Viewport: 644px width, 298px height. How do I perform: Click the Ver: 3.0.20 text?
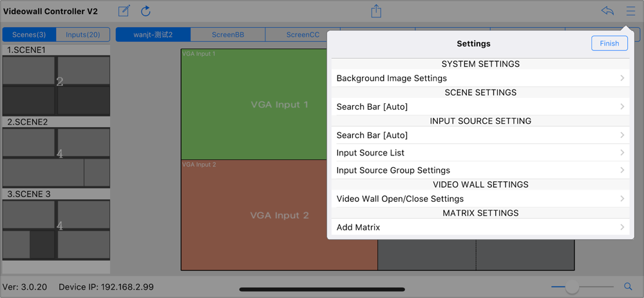pyautogui.click(x=24, y=287)
